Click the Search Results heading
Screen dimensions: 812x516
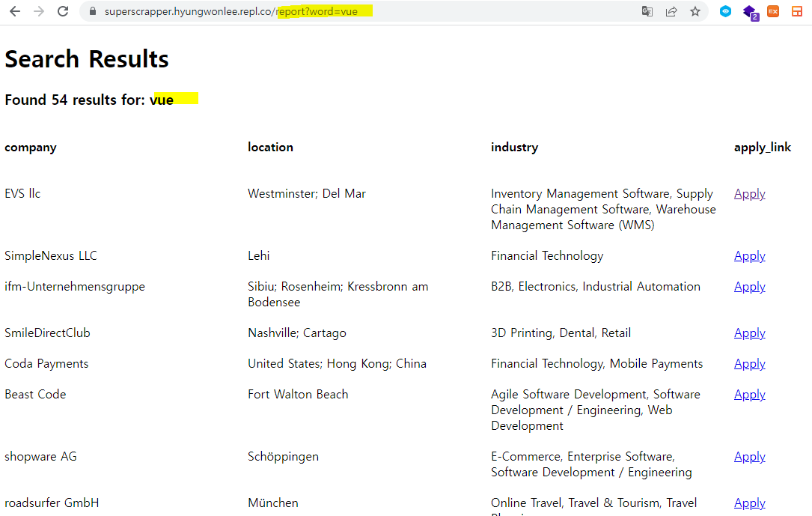(87, 59)
